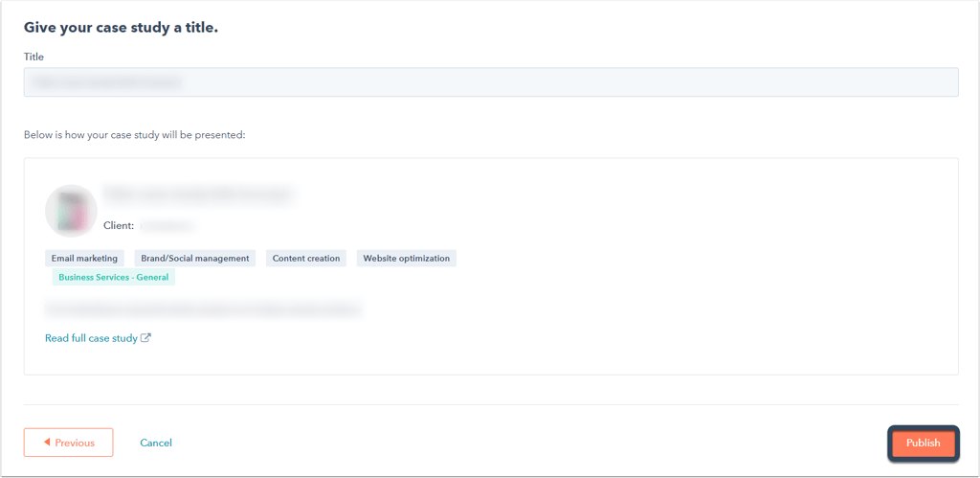Click the Business Services - General tag

(x=114, y=277)
